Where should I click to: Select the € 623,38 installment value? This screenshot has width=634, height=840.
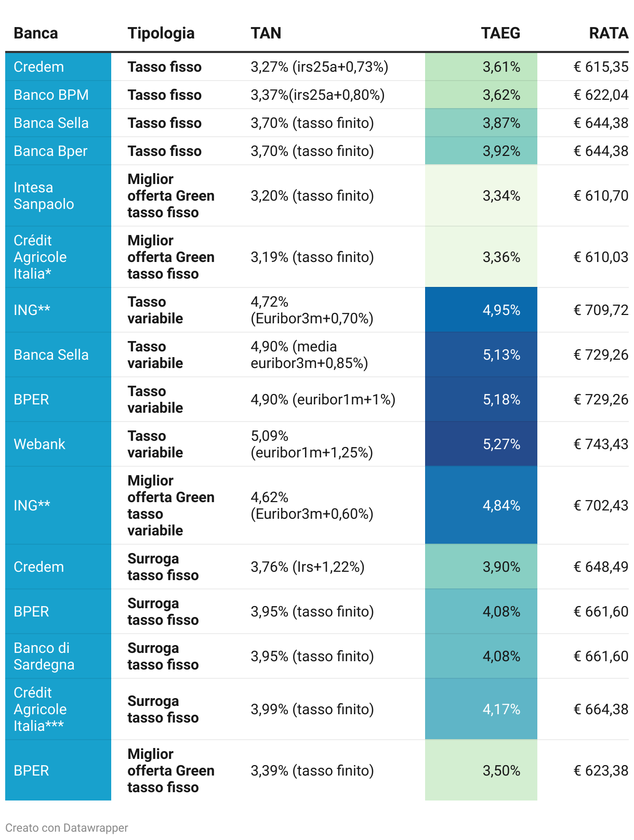point(601,771)
